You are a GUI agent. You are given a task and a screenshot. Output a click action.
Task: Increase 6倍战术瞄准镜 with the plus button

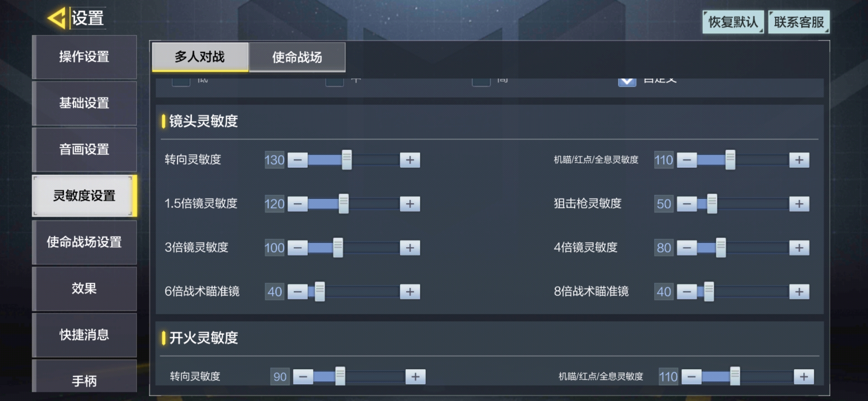click(x=410, y=292)
